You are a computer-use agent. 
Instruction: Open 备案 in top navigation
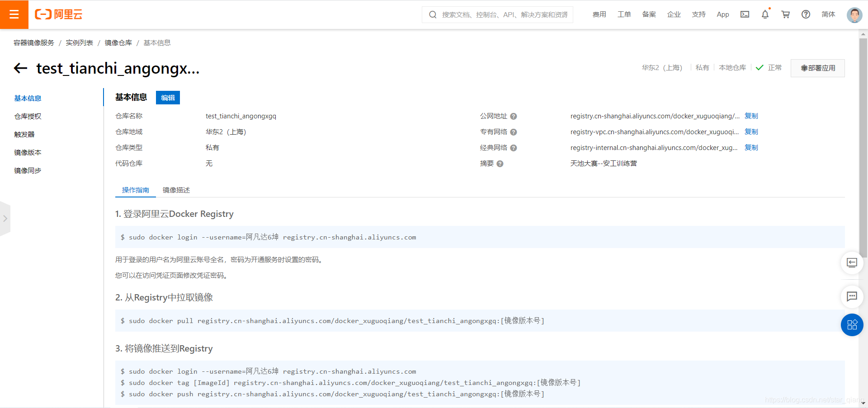[649, 14]
